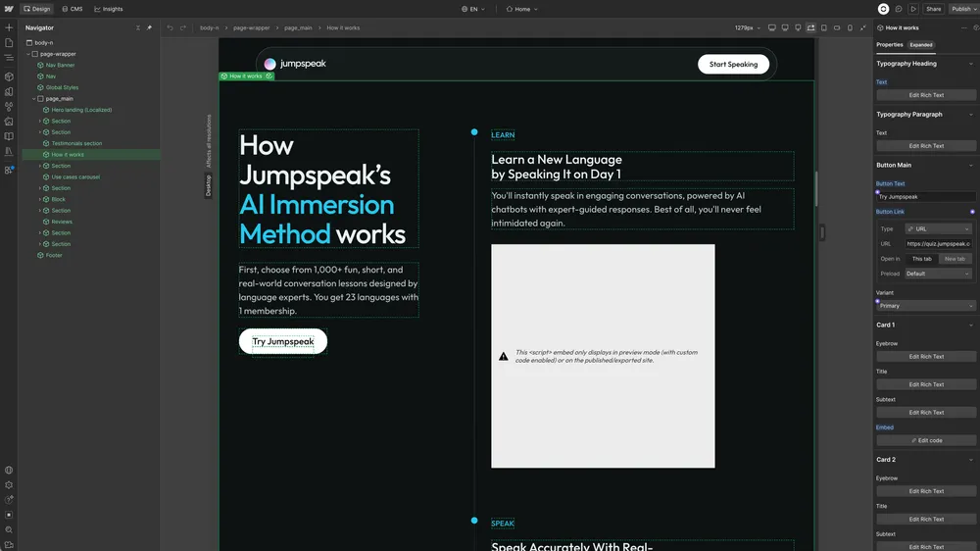Collapse the page-wrapper tree node
This screenshot has height=551, width=980.
[28, 54]
